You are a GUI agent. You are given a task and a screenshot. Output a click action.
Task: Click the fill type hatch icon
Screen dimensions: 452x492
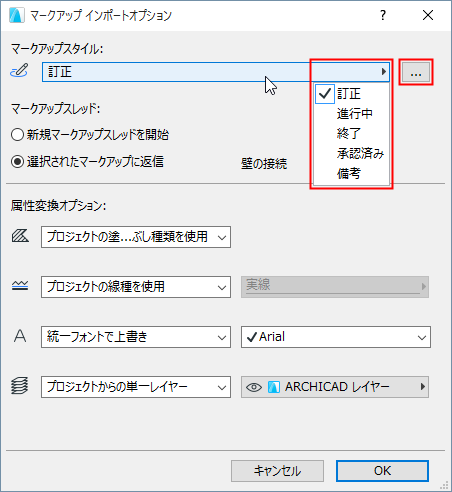(x=20, y=236)
